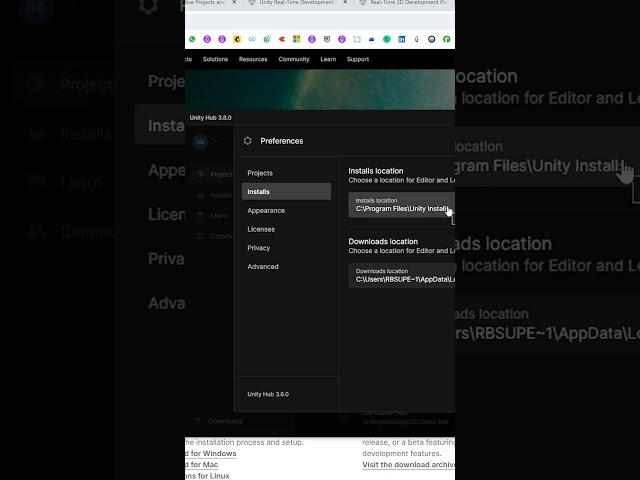Open Community menu on Unity website
640x480 pixels.
coord(294,59)
